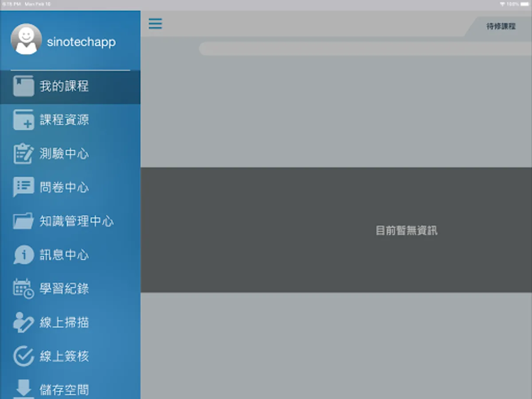Tap the 線上掃描 pen scan icon
This screenshot has width=532, height=399.
(23, 322)
